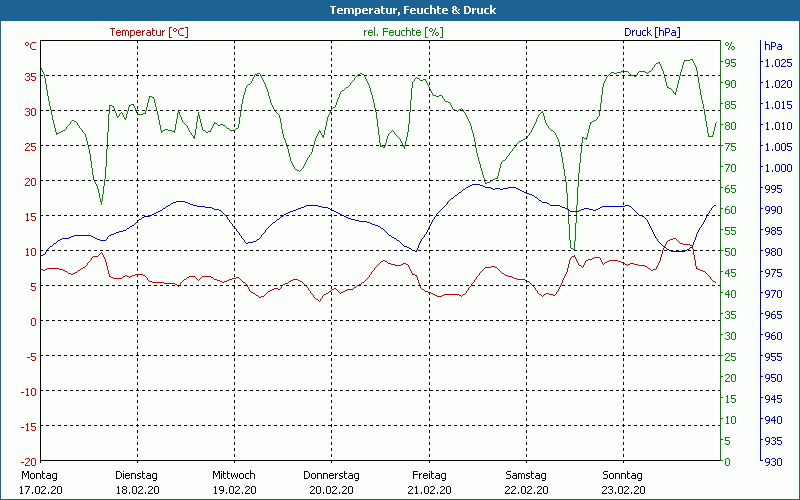Select the Sonntag 23.02.20 date label
Viewport: 800px width, 500px height.
click(x=623, y=482)
